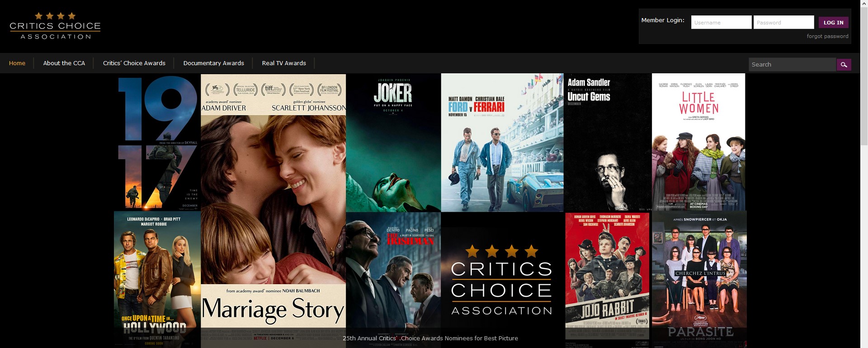The height and width of the screenshot is (348, 868).
Task: Select Critics' Choice Awards menu item
Action: pos(134,63)
